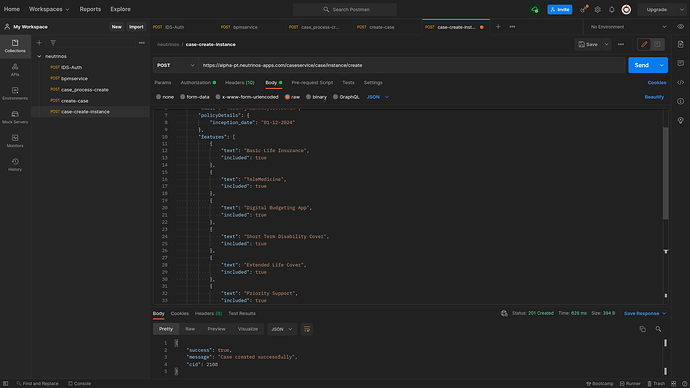This screenshot has width=690, height=388.
Task: Open the Save button dropdown arrow
Action: tap(606, 44)
